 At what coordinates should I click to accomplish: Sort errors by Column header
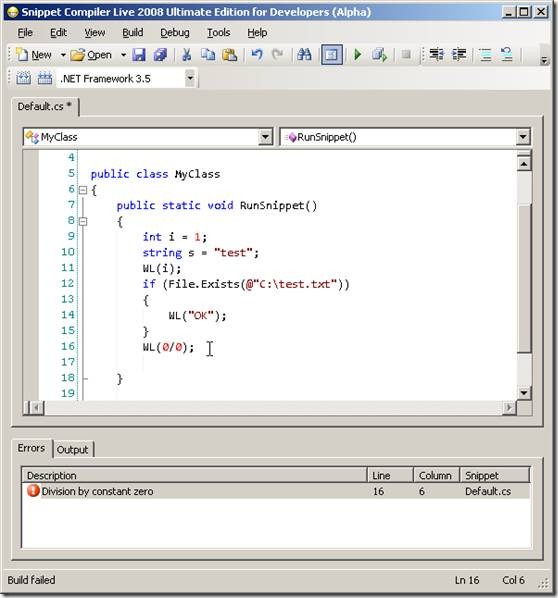point(437,476)
